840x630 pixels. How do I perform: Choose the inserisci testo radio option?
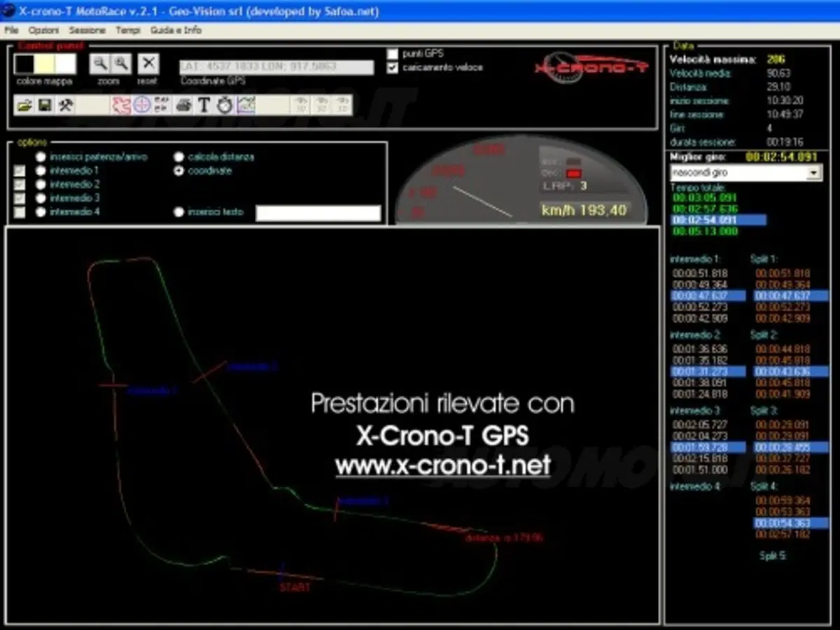point(179,212)
